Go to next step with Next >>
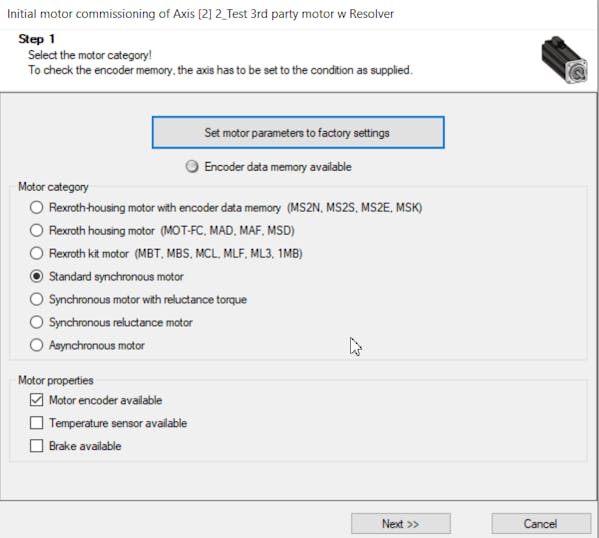This screenshot has height=538, width=599. click(401, 523)
